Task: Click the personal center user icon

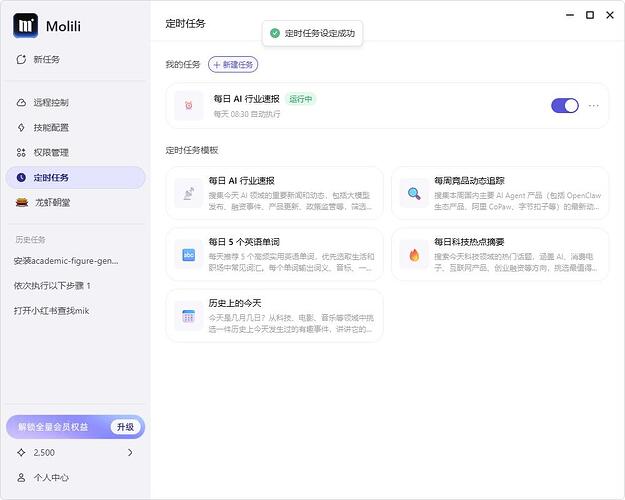Action: (x=21, y=477)
